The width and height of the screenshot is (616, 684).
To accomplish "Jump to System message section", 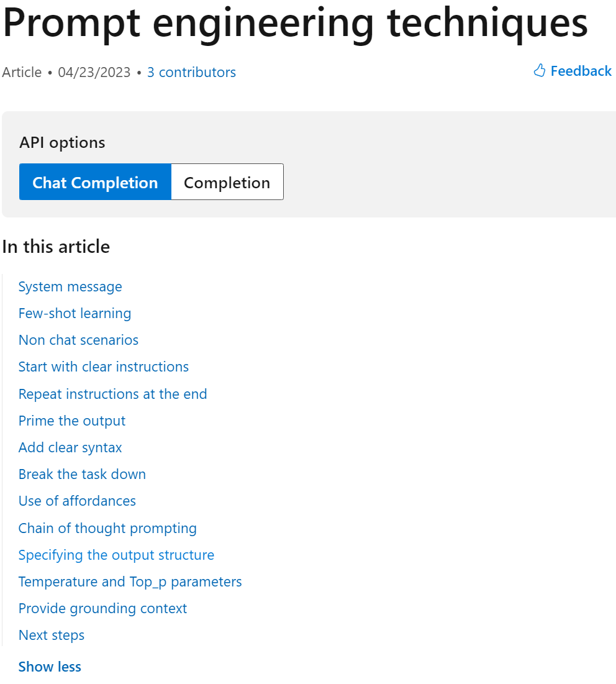I will coord(70,286).
